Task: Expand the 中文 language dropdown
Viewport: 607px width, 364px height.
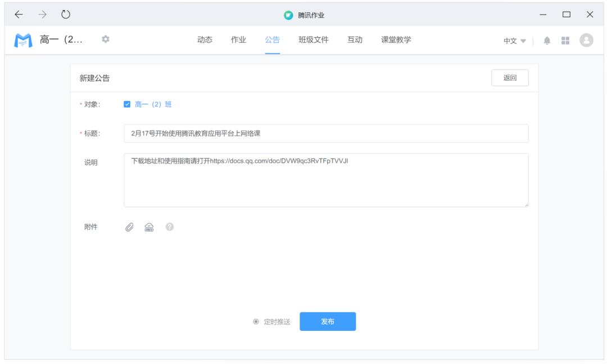Action: (514, 41)
